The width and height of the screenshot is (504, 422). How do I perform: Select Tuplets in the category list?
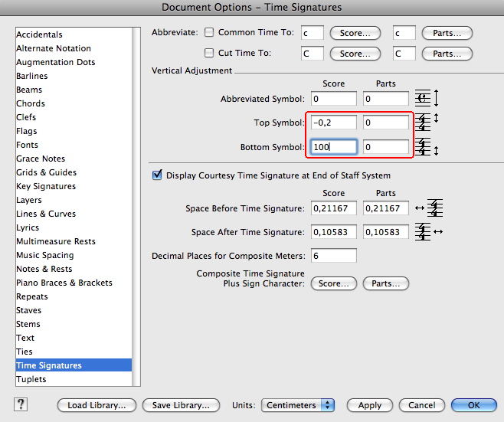[x=31, y=379]
